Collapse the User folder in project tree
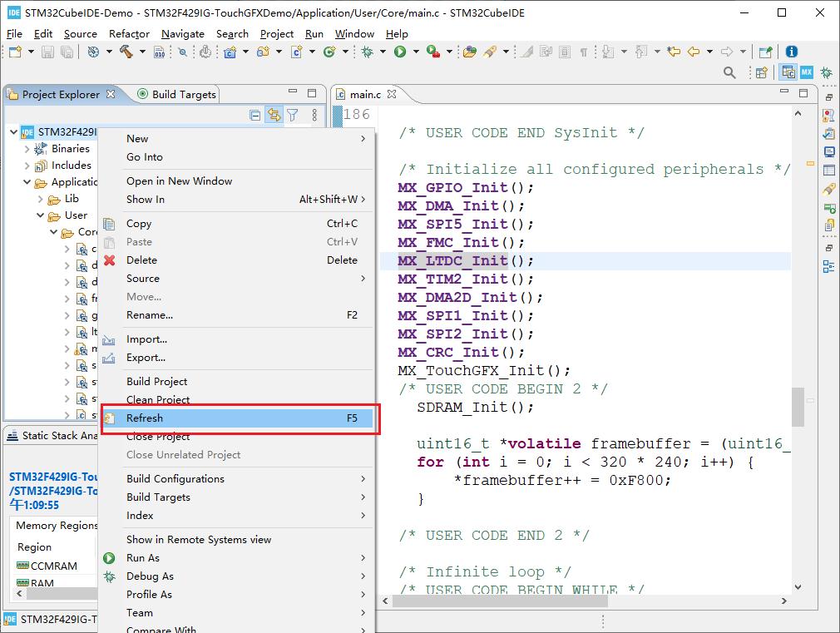The image size is (840, 633). [40, 215]
